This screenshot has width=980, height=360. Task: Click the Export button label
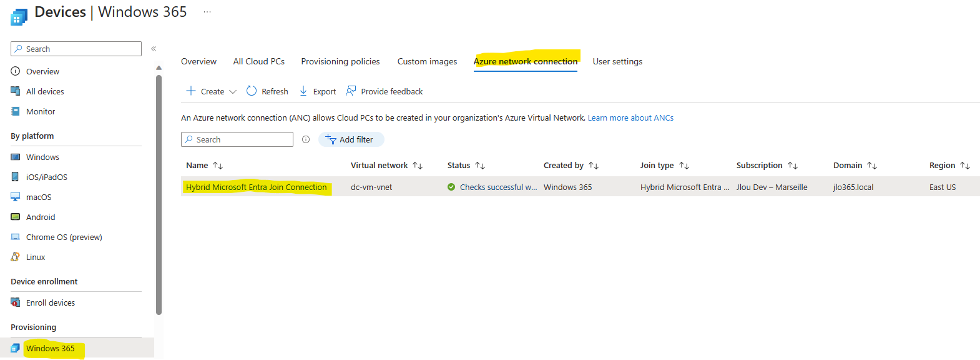[325, 91]
